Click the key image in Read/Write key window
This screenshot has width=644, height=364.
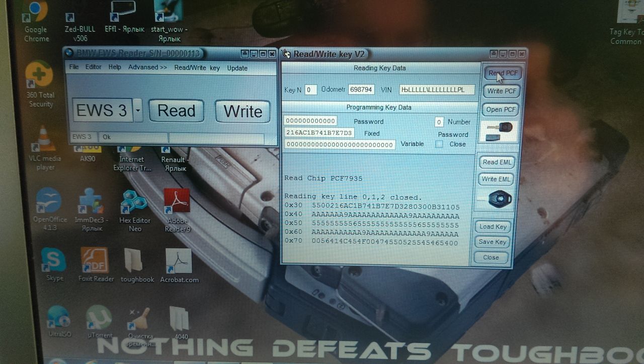pyautogui.click(x=499, y=131)
